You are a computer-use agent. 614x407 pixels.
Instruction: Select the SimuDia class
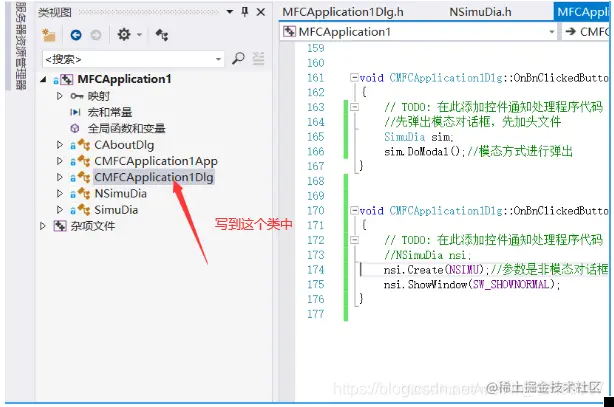point(116,210)
